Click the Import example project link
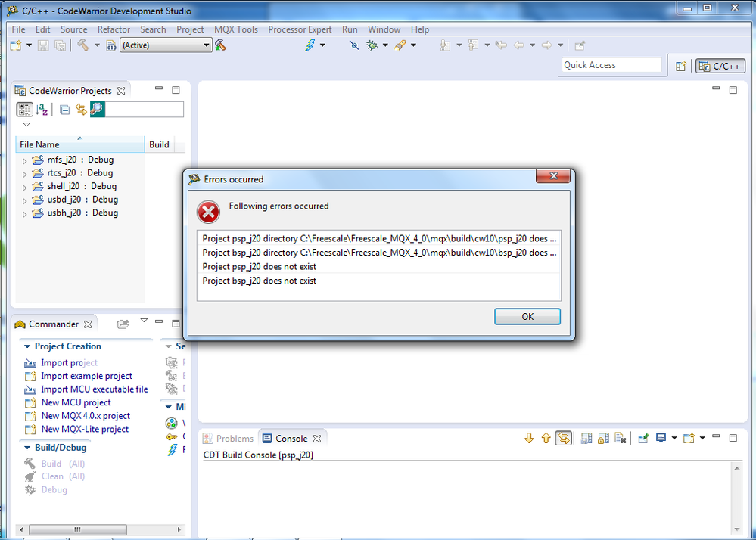756x540 pixels. click(86, 376)
